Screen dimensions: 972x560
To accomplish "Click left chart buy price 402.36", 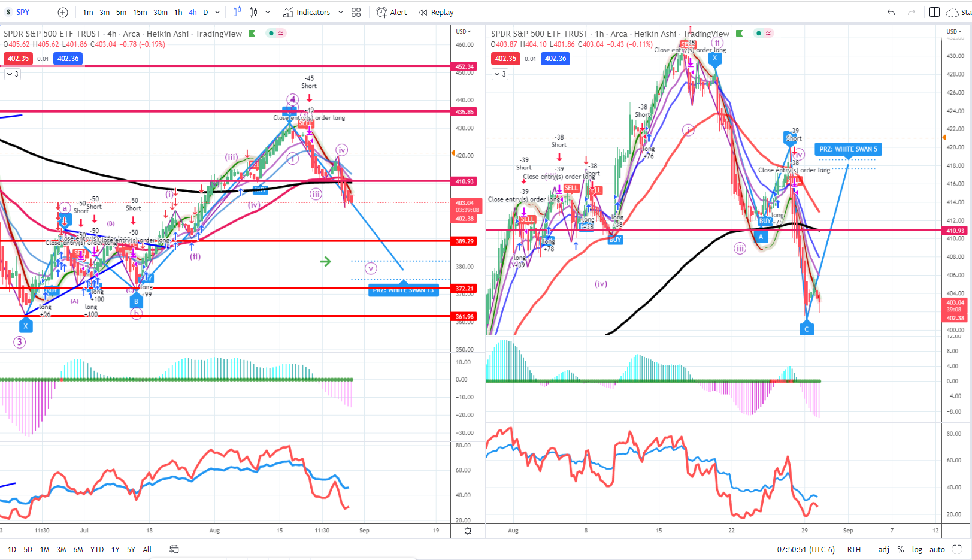I will coord(68,59).
